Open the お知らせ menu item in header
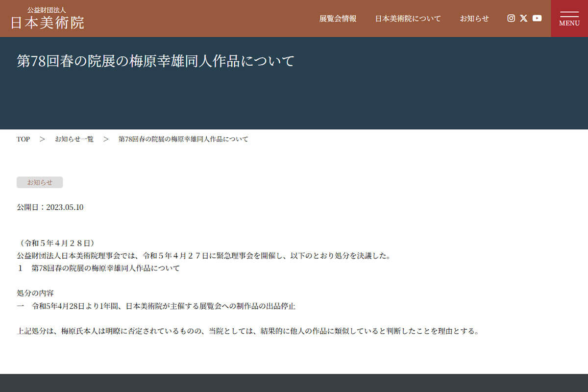Screen dimensions: 588x392 (x=474, y=19)
